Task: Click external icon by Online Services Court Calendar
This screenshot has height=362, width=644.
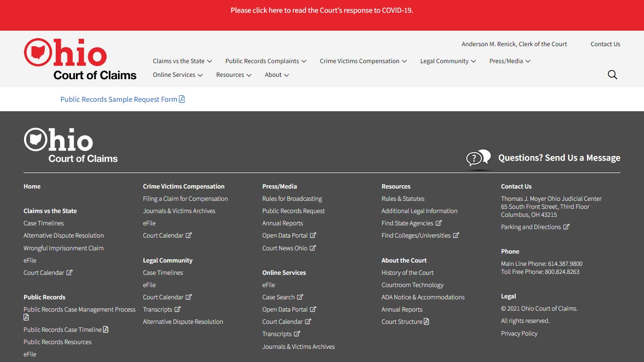Action: (308, 321)
